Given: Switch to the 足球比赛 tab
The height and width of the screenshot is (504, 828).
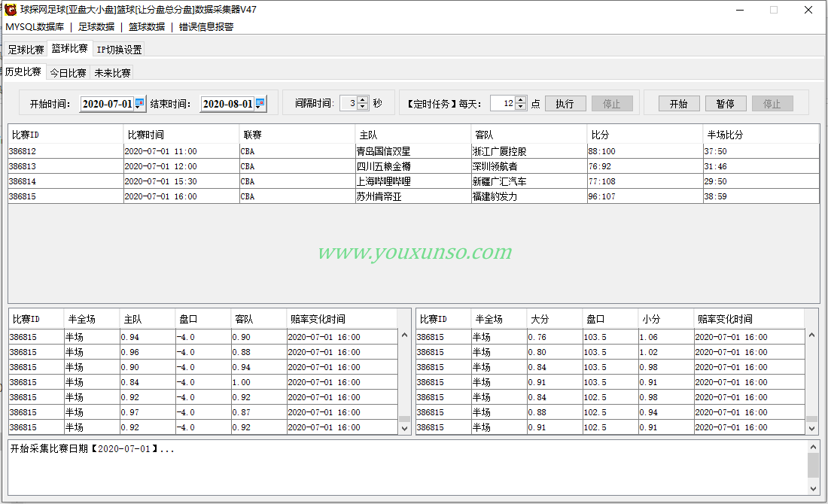Looking at the screenshot, I should click(x=26, y=50).
